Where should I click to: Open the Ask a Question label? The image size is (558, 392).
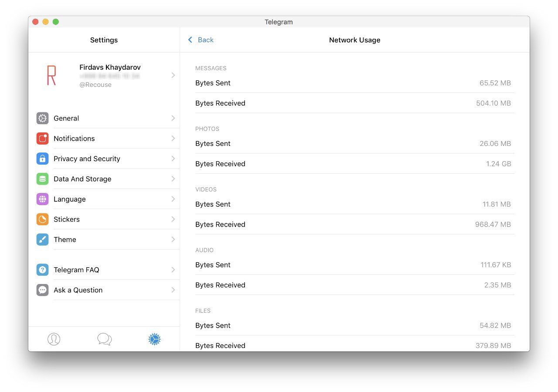(x=78, y=290)
